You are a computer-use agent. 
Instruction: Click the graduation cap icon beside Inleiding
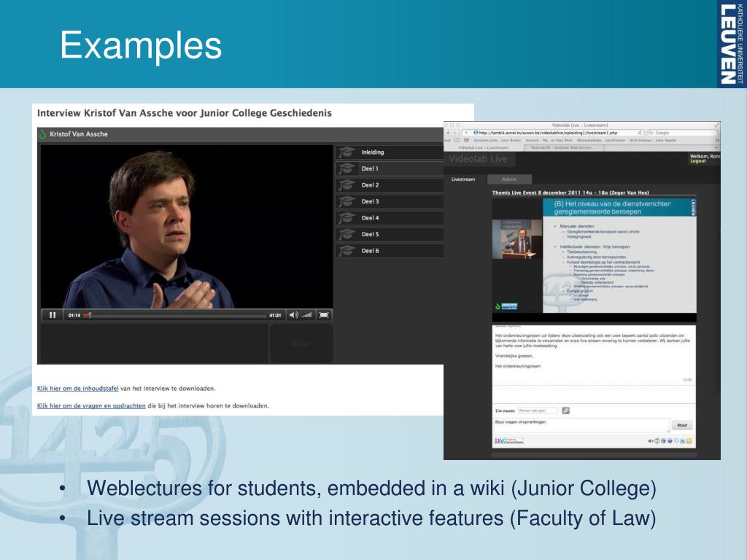(x=347, y=152)
